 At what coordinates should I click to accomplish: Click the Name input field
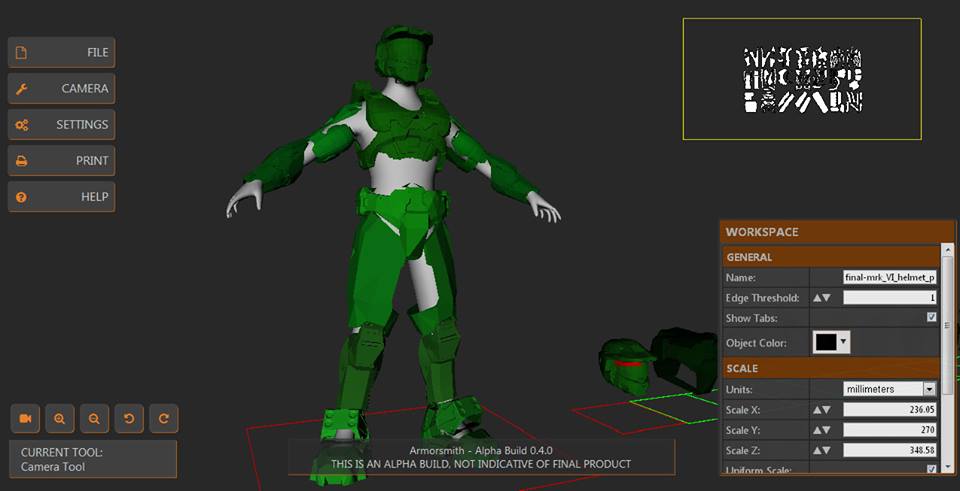(x=890, y=277)
